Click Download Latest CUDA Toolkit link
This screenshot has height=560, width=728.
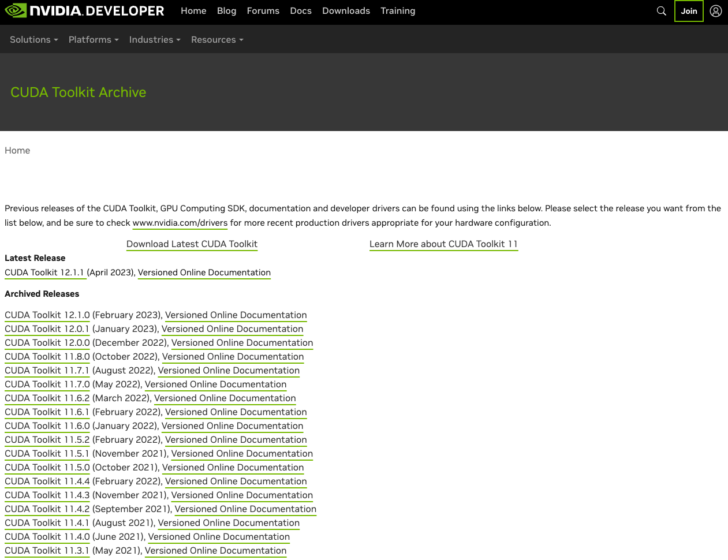point(192,244)
